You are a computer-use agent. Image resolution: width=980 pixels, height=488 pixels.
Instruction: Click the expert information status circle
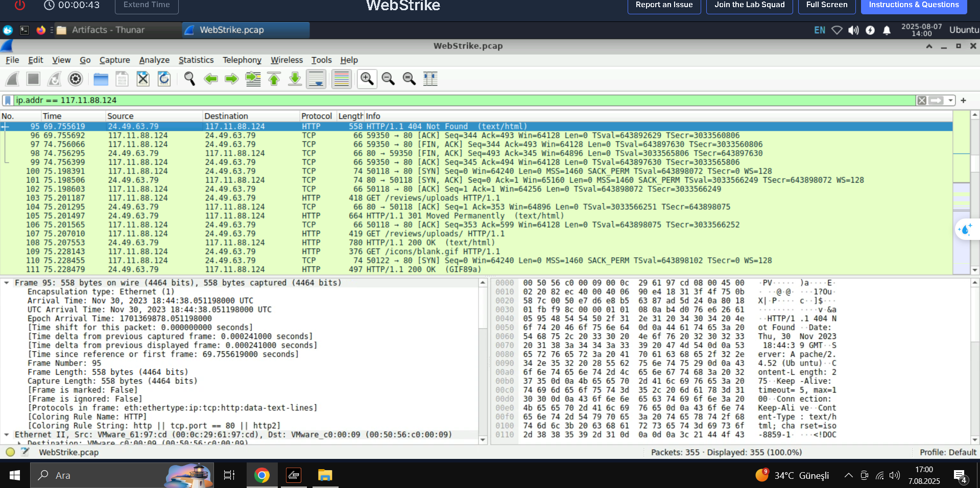click(x=10, y=452)
